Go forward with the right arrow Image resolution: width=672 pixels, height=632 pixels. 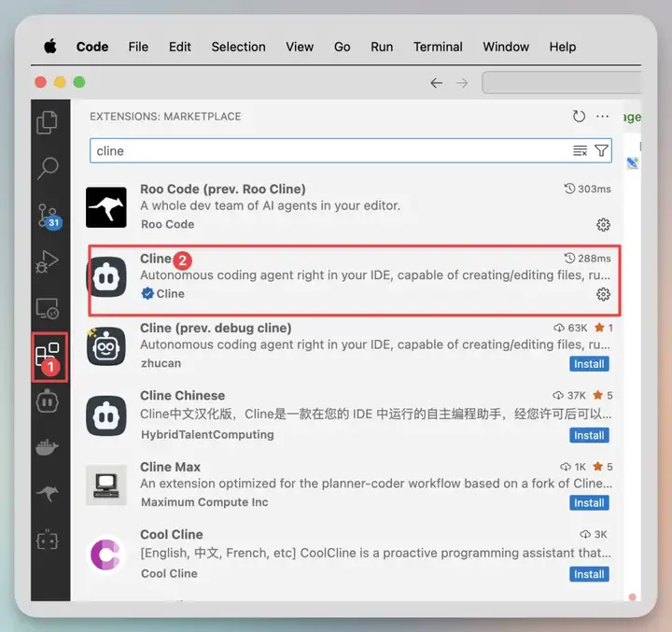pyautogui.click(x=462, y=83)
